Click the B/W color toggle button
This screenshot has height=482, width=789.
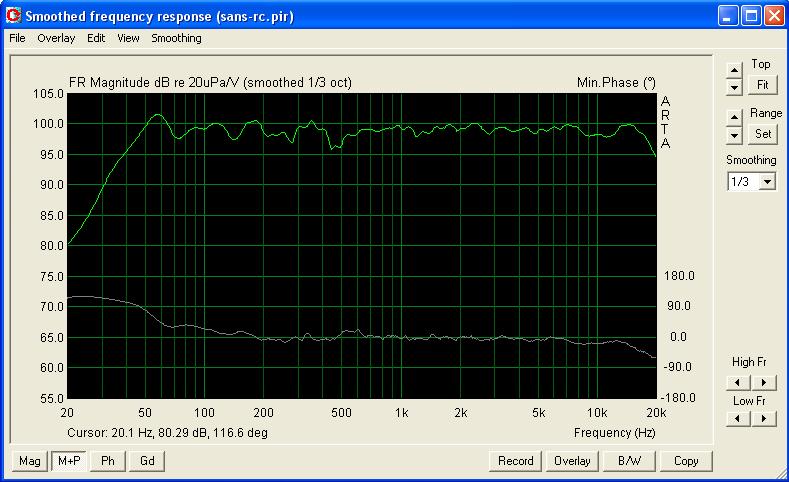click(629, 461)
